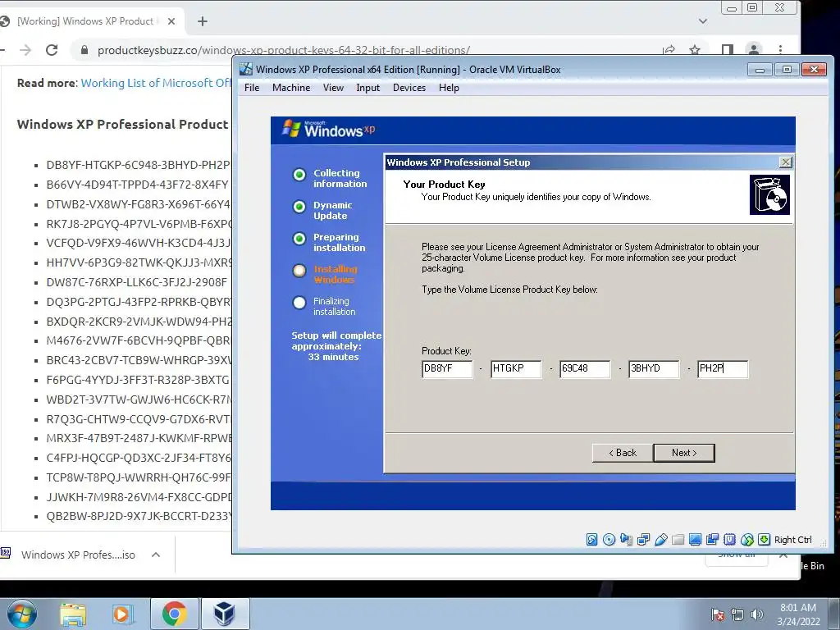Click the key starting with HH7VV-6P3G9
This screenshot has width=840, height=630.
click(139, 262)
